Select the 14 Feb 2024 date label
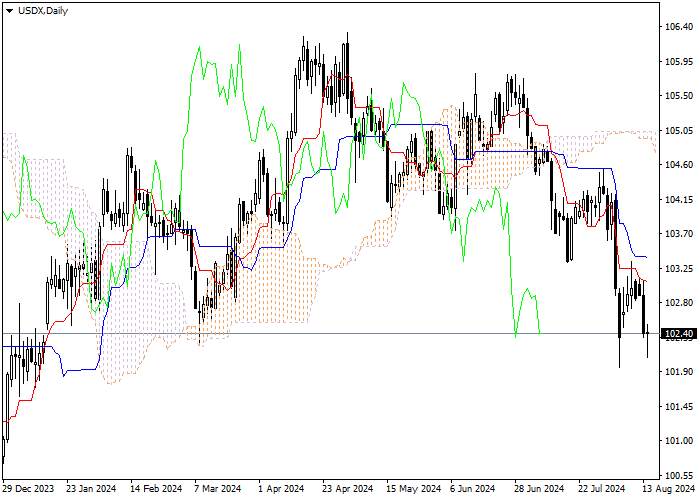This screenshot has width=700, height=500. coord(156,488)
